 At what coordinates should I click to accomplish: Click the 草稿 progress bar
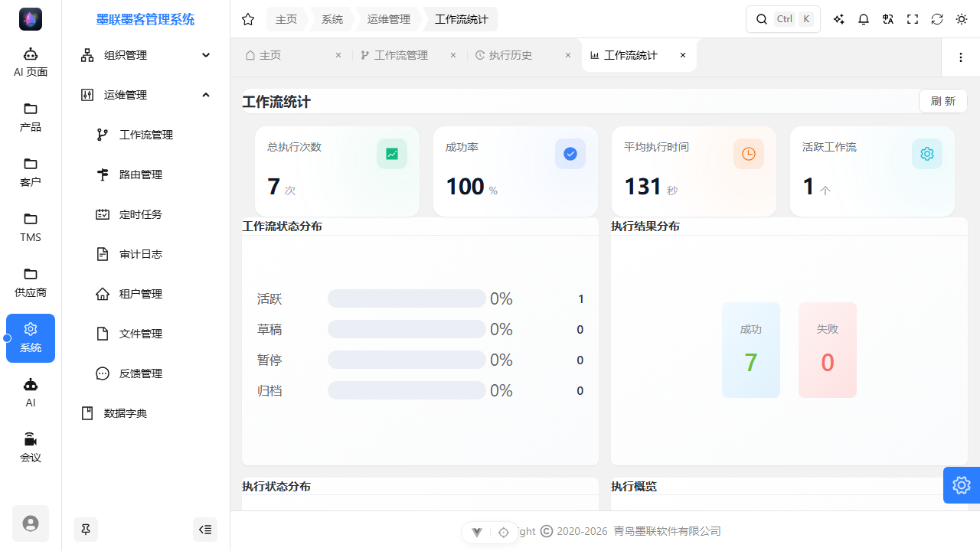[407, 329]
